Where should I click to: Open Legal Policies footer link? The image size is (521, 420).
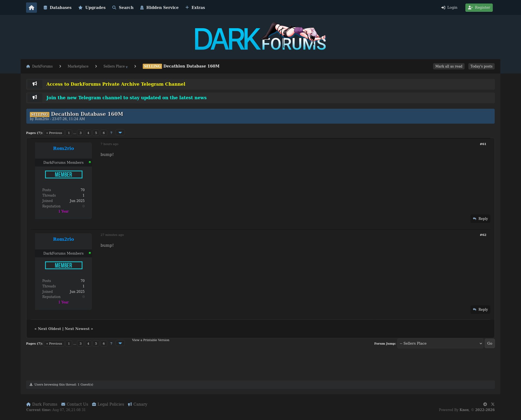(x=108, y=404)
